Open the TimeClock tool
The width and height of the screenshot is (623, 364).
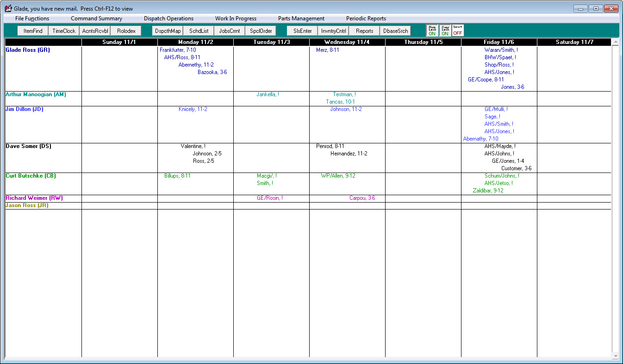[x=63, y=31]
